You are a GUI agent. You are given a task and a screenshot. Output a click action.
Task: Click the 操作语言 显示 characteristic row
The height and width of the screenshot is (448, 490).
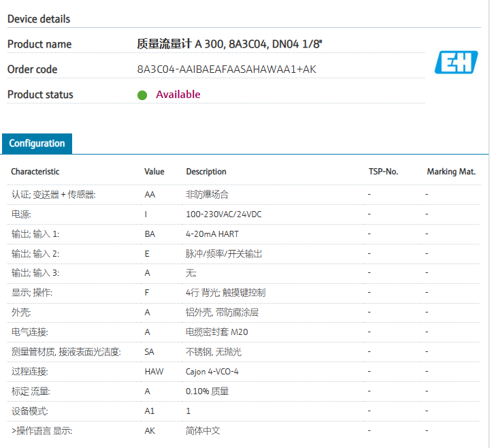pyautogui.click(x=42, y=431)
